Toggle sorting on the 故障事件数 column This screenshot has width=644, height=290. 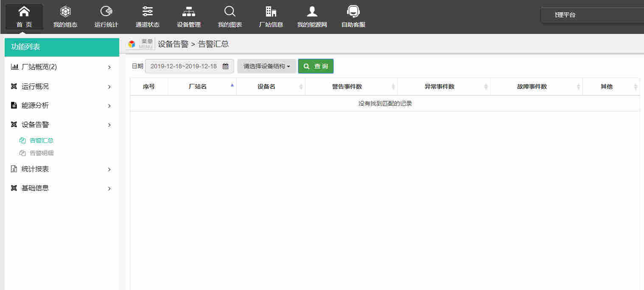point(578,86)
